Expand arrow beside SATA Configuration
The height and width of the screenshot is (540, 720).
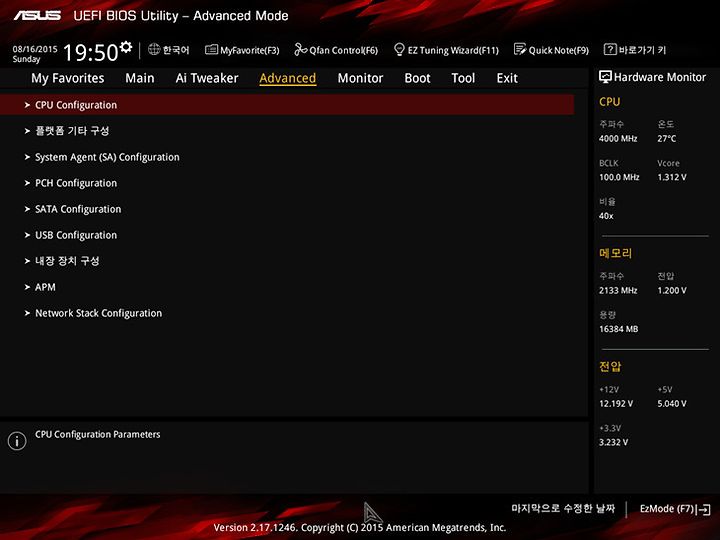pyautogui.click(x=27, y=209)
